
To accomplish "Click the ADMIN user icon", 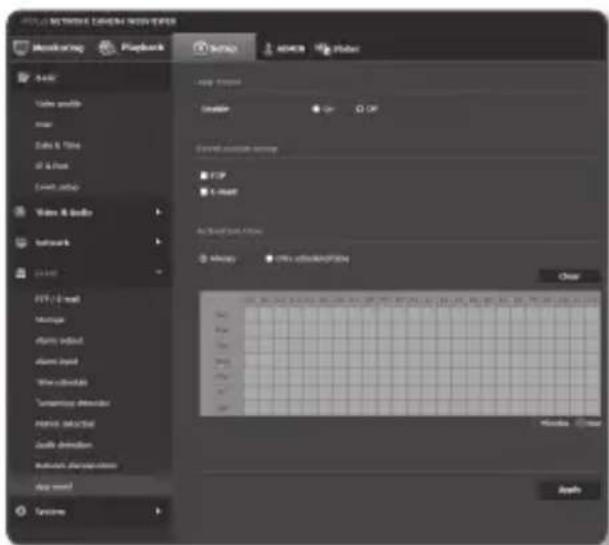I will 268,49.
